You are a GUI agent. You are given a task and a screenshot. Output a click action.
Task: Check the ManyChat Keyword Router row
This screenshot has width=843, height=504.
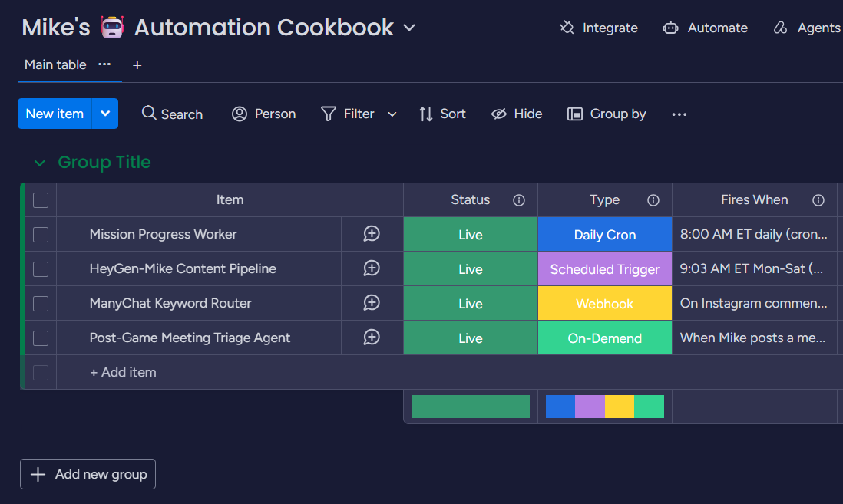click(41, 304)
